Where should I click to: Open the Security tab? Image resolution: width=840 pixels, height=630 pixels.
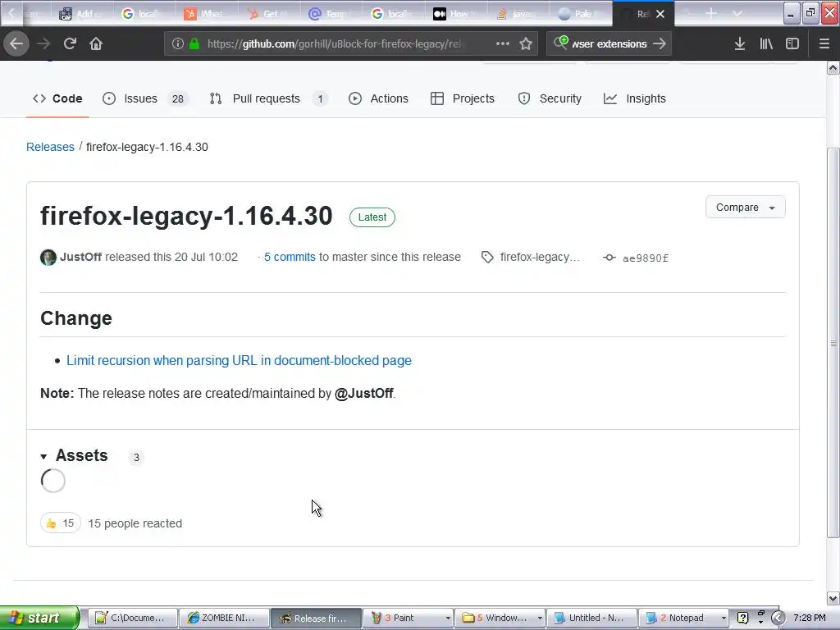coord(550,98)
